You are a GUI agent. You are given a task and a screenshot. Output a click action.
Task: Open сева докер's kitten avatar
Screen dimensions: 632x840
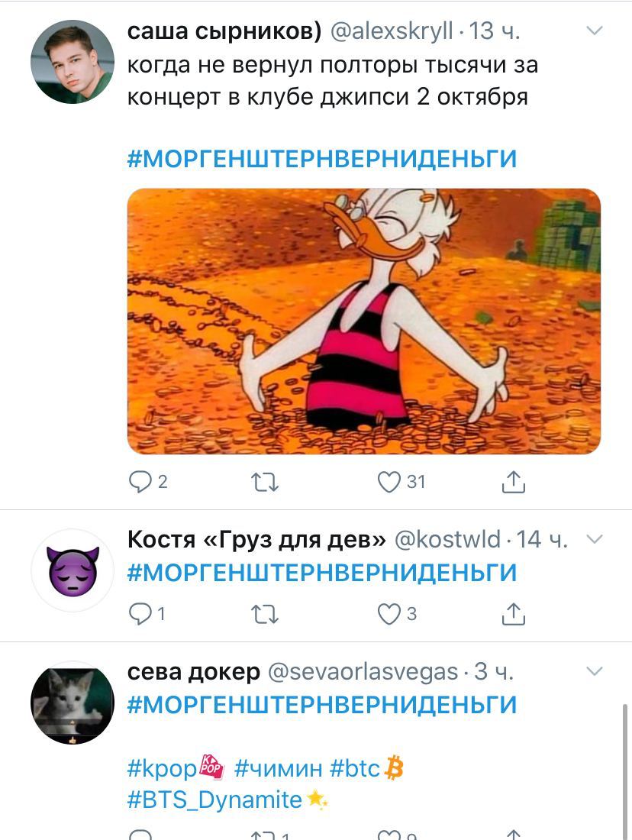pyautogui.click(x=73, y=703)
